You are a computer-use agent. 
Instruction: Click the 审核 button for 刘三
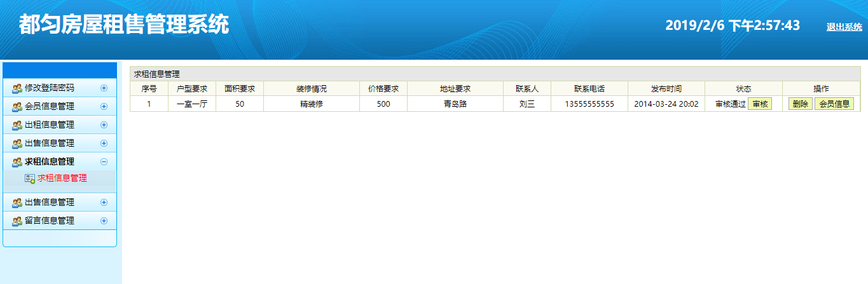760,104
